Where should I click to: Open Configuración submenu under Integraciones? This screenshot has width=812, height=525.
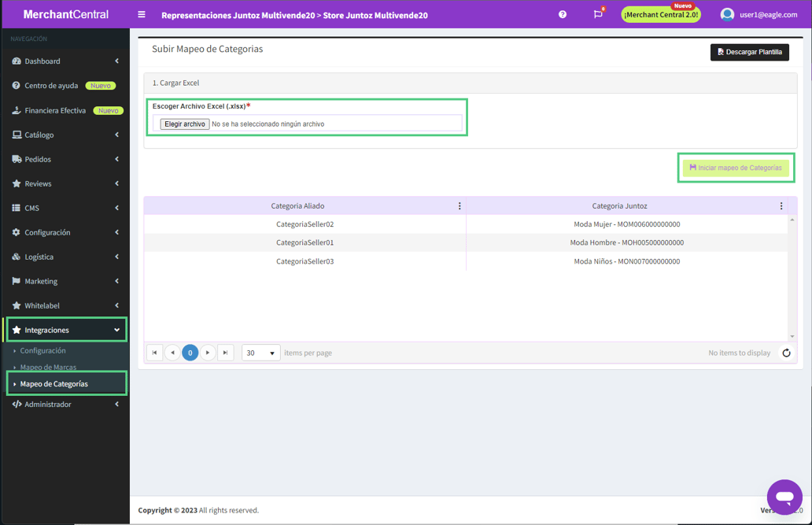[x=42, y=351]
